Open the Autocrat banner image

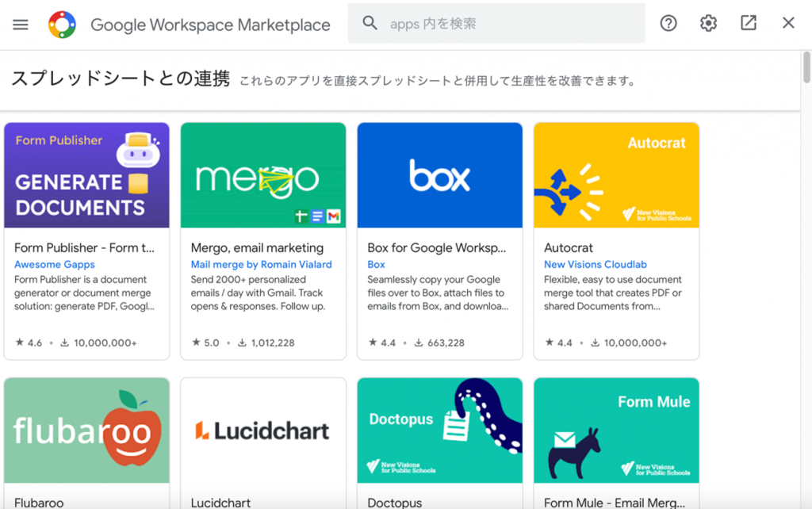coord(616,175)
